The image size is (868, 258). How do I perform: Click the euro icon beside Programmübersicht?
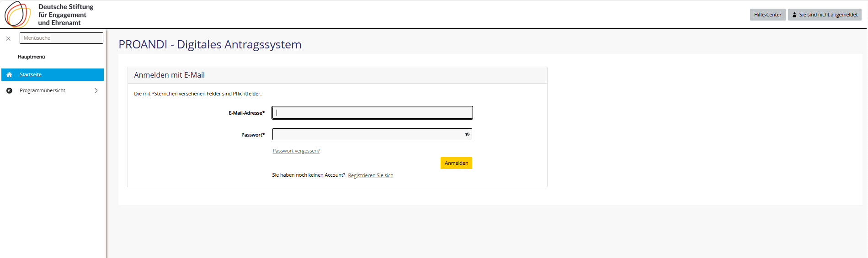point(9,91)
